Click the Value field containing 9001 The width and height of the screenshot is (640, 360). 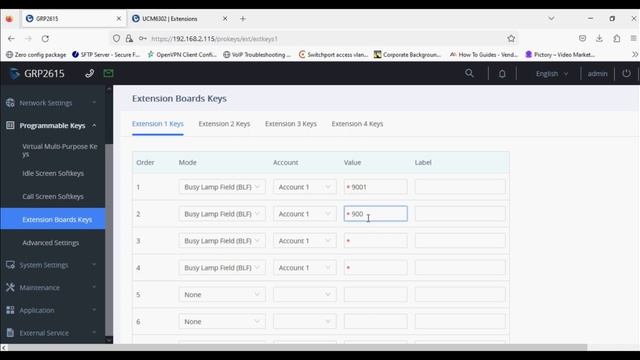tap(376, 187)
